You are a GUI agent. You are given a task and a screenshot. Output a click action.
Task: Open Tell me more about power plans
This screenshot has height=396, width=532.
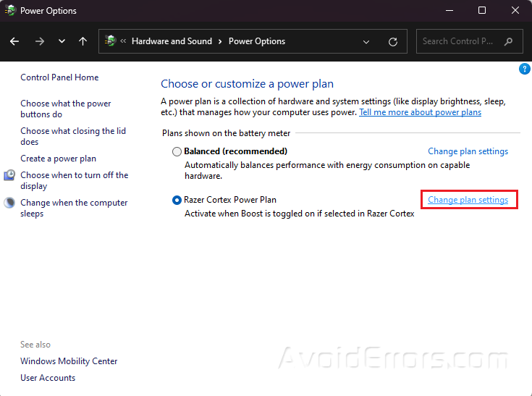coord(420,112)
